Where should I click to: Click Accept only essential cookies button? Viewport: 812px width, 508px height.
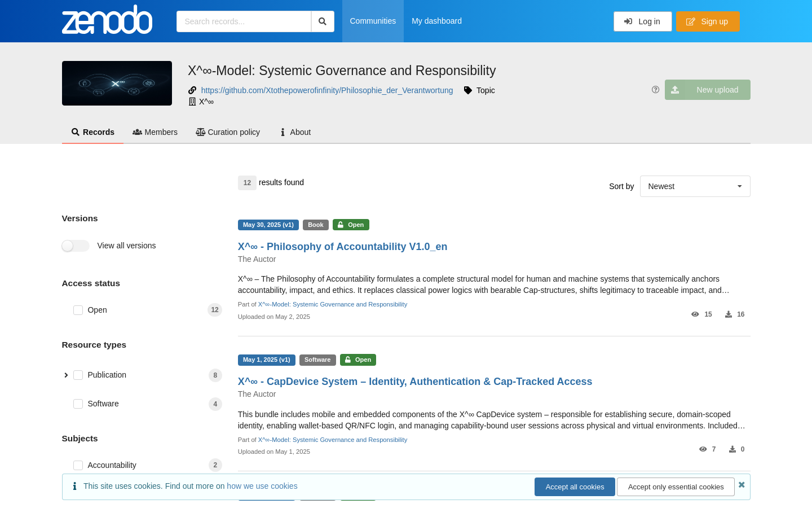(x=676, y=487)
